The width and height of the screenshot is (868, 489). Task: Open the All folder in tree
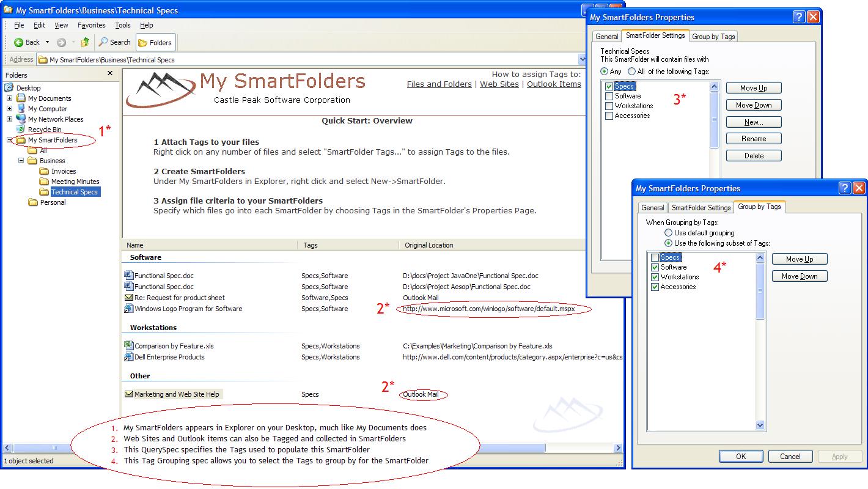[38, 150]
